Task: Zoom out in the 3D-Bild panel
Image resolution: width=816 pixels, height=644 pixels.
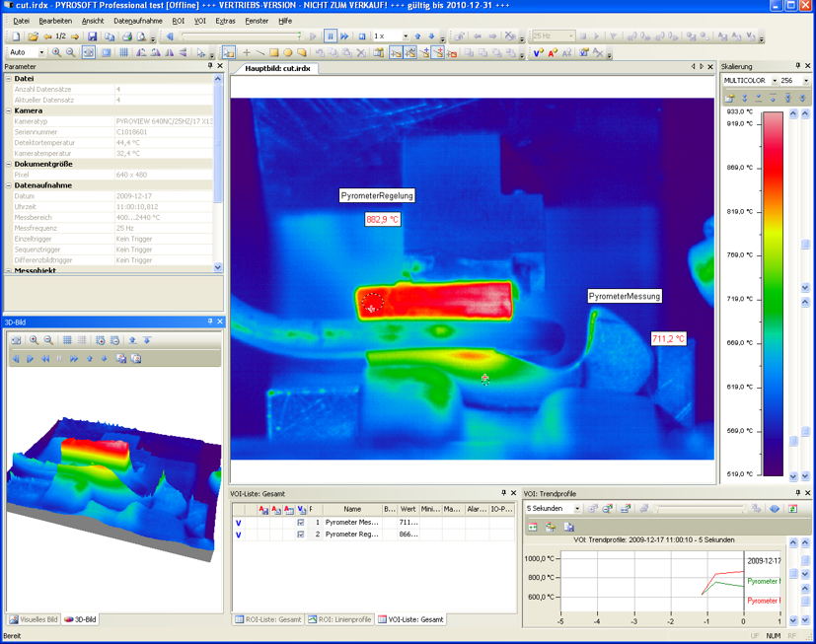Action: [x=46, y=340]
